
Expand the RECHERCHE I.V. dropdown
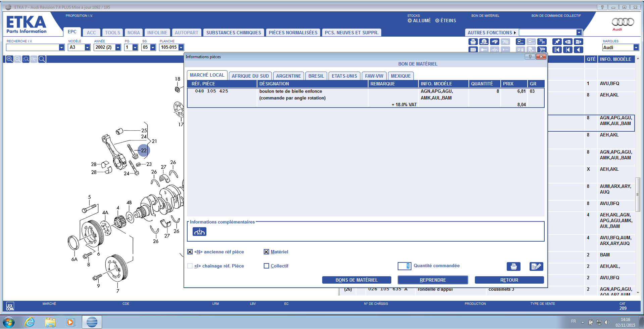point(61,47)
